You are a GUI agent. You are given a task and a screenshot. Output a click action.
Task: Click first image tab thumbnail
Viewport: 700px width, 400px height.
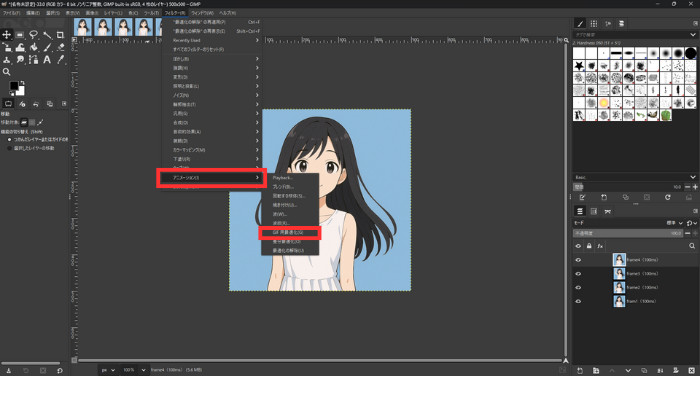tap(83, 27)
